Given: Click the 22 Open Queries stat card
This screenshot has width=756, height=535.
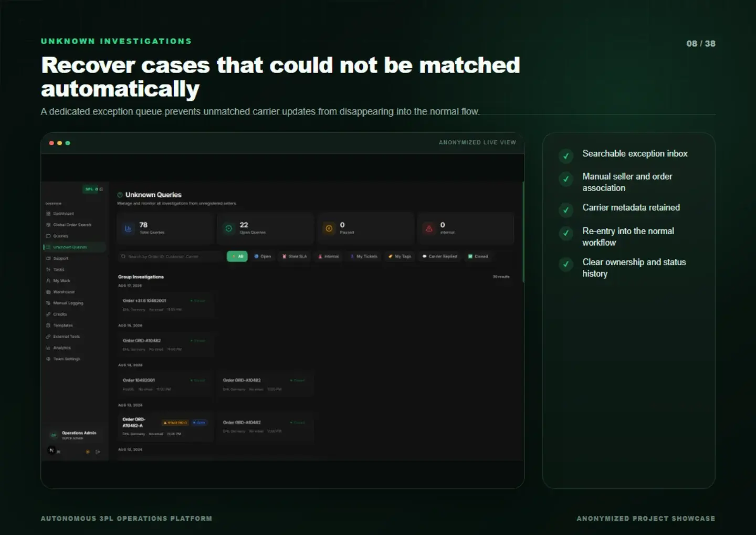Looking at the screenshot, I should pos(266,228).
